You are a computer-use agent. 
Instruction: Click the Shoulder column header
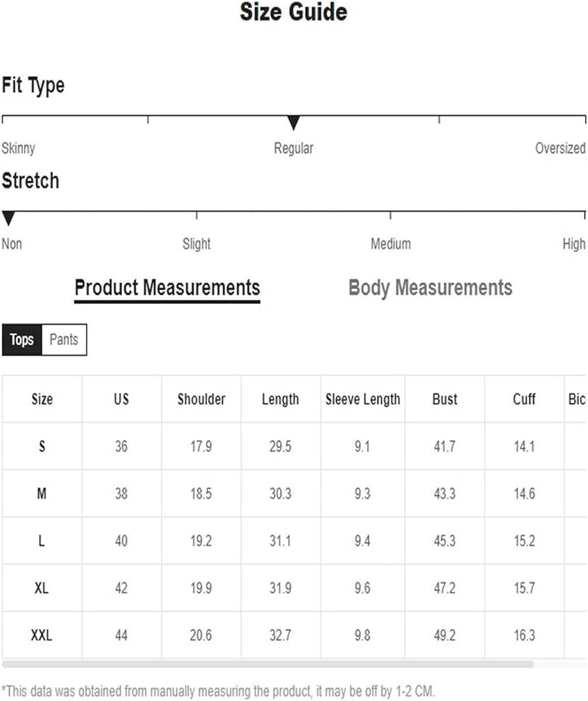point(201,400)
